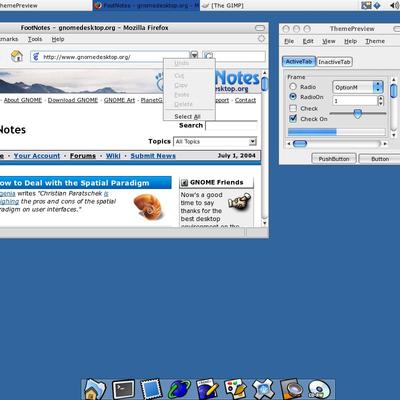The image size is (400, 400).
Task: Open the About GNOME link
Action: [x=23, y=100]
